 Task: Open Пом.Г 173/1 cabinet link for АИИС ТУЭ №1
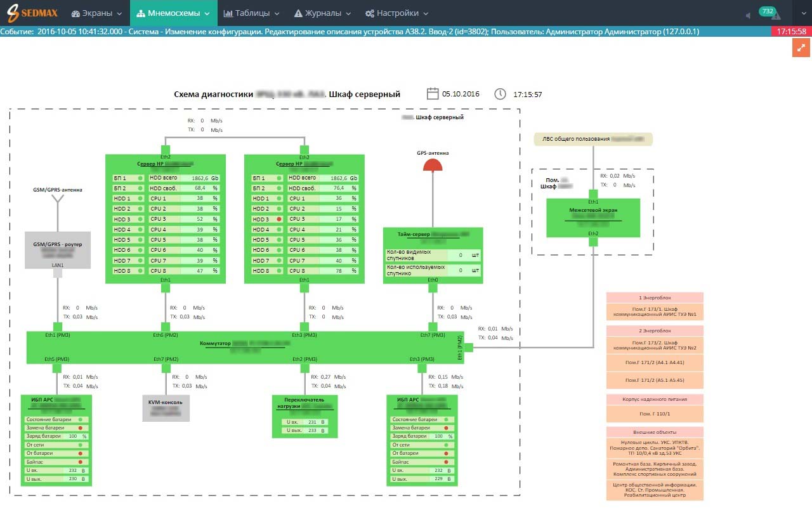point(655,311)
